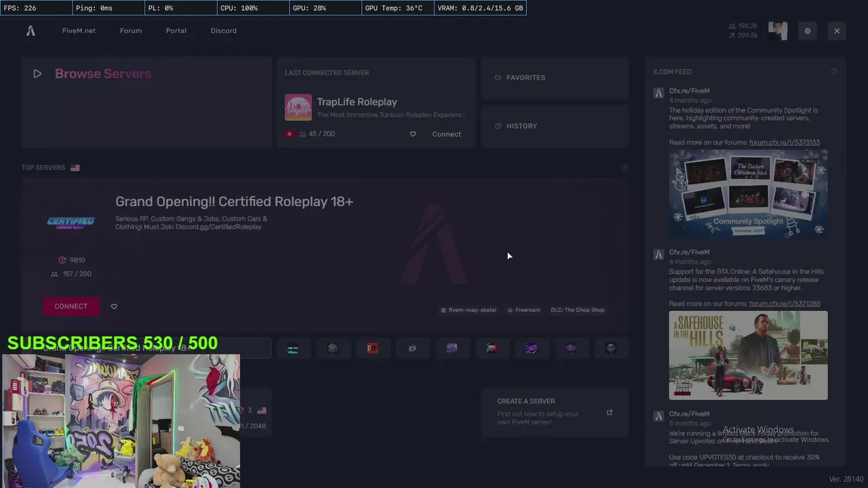This screenshot has width=868, height=488.
Task: Click the Top Servers help icon
Action: click(625, 168)
